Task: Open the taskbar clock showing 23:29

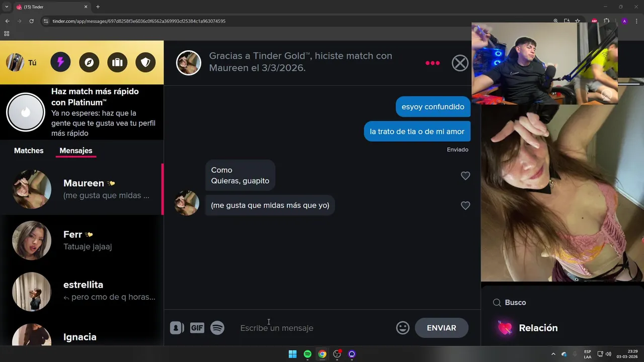Action: tap(628, 354)
